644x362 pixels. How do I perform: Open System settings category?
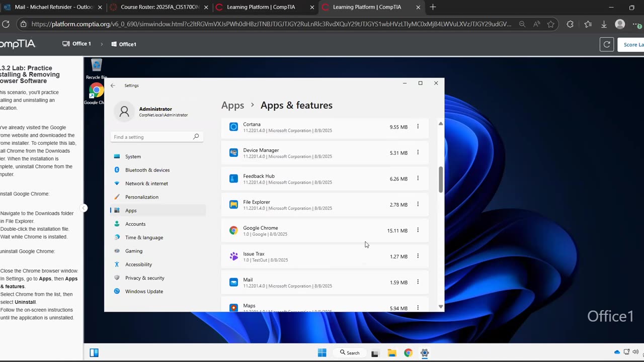click(158, 156)
